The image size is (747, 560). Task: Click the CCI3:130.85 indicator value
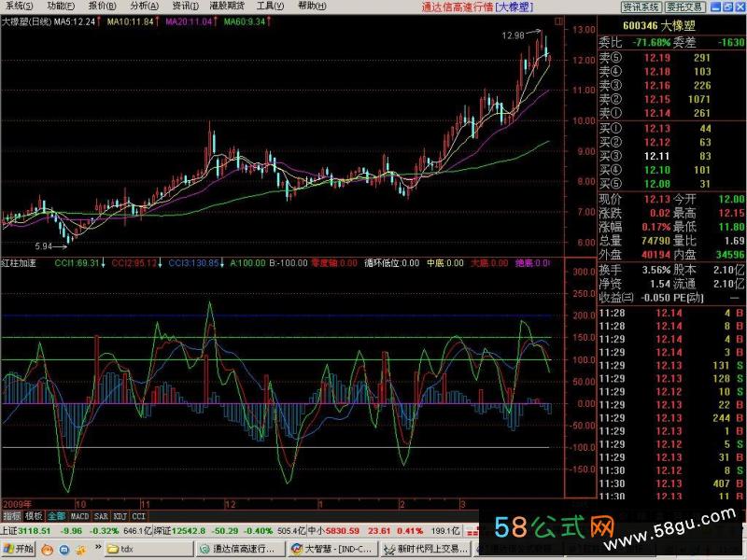point(193,263)
